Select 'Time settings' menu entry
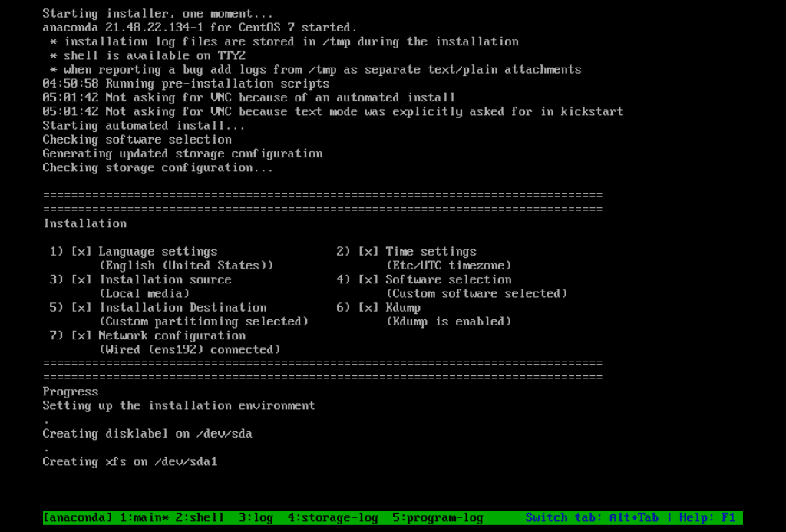This screenshot has width=786, height=532. click(431, 252)
